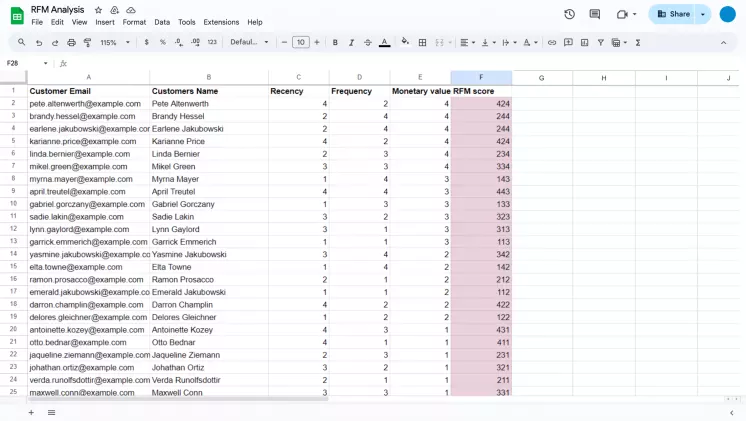Toggle italic formatting
Screen dimensions: 746x421
point(351,43)
